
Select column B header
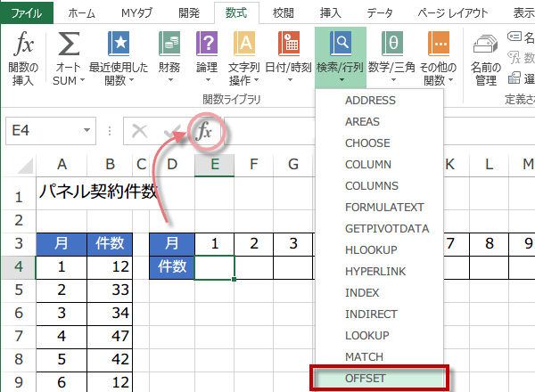point(110,165)
